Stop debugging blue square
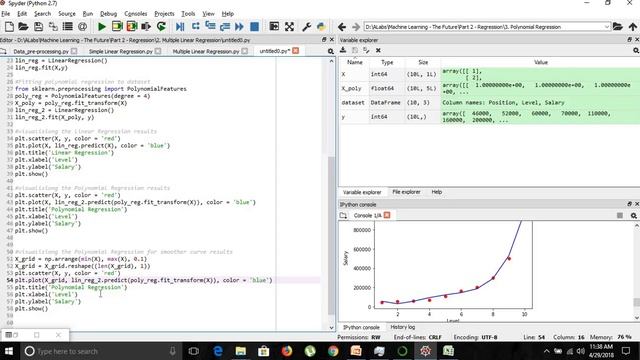This screenshot has height=360, width=640. pyautogui.click(x=254, y=27)
